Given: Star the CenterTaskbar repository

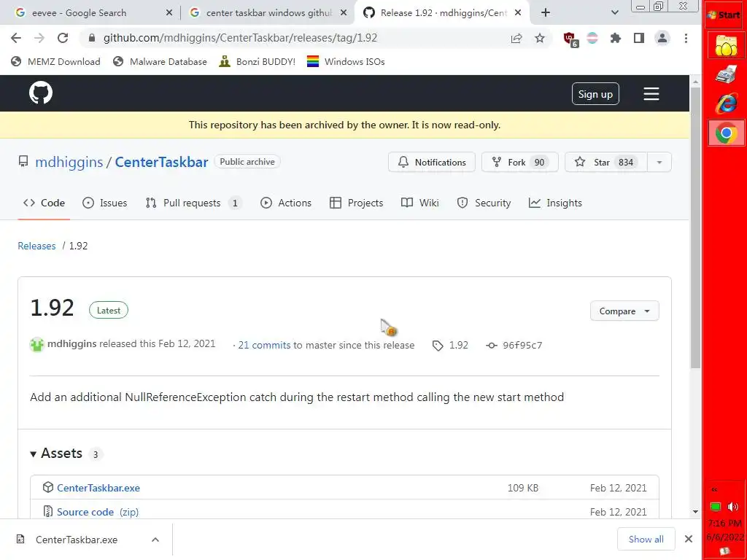Looking at the screenshot, I should 606,163.
